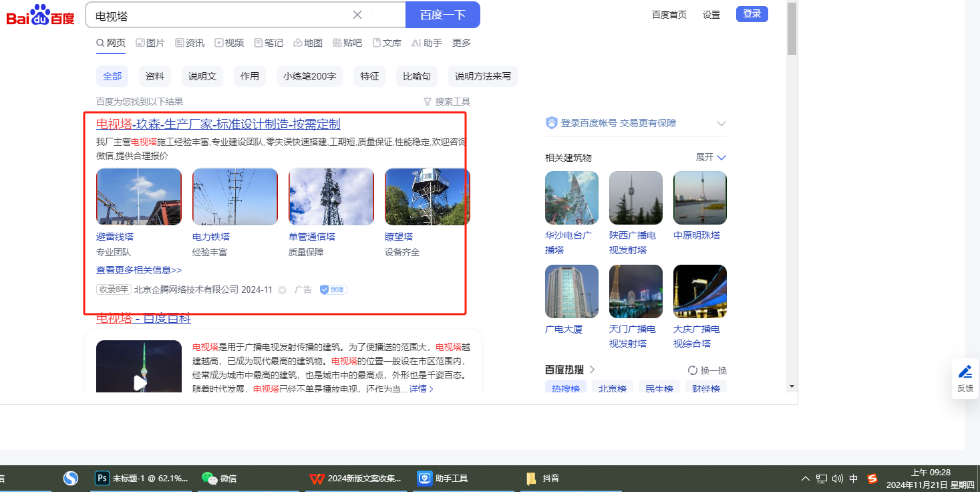Open the 设置 menu
Screen dimensions: 980x492
coord(711,15)
